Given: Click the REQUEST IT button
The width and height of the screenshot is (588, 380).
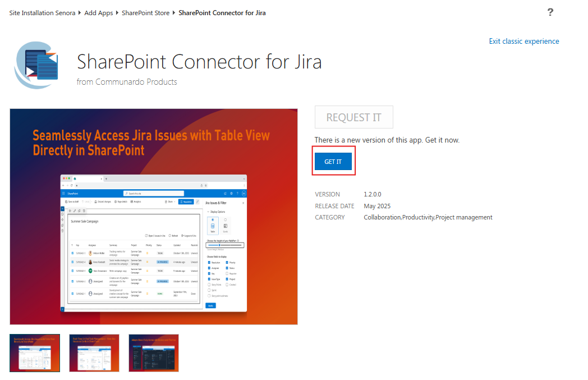Looking at the screenshot, I should (x=353, y=117).
